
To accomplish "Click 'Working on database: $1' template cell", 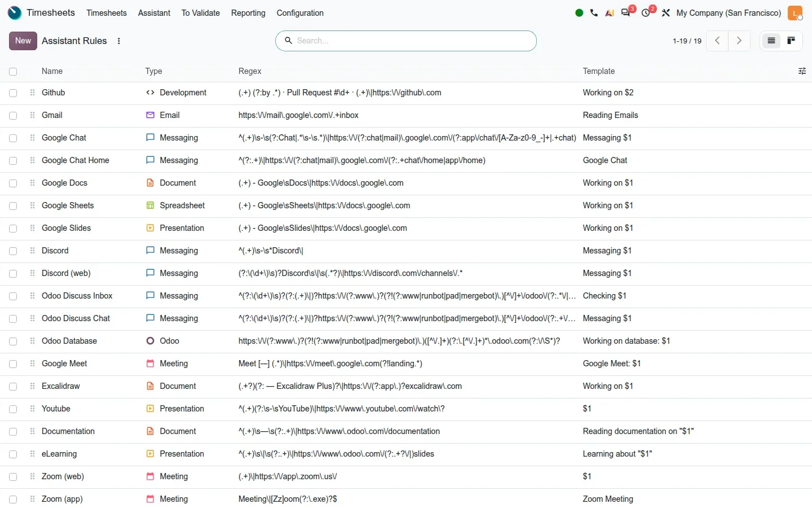I will [x=626, y=341].
